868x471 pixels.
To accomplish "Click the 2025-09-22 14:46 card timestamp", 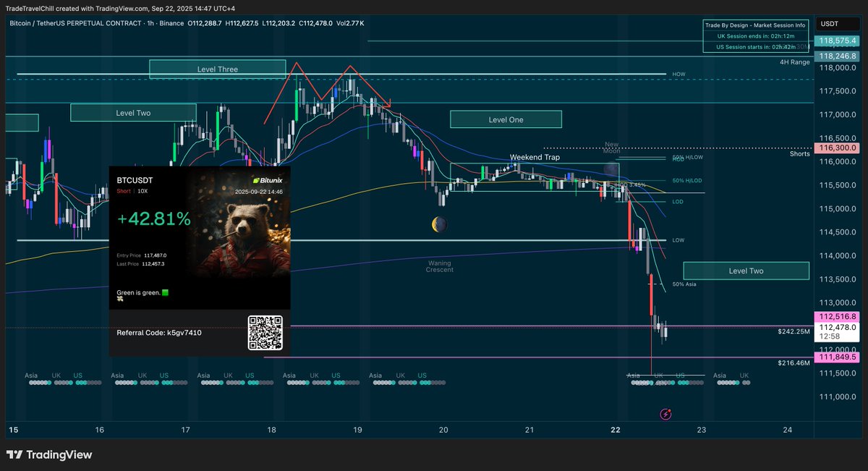I will tap(259, 192).
